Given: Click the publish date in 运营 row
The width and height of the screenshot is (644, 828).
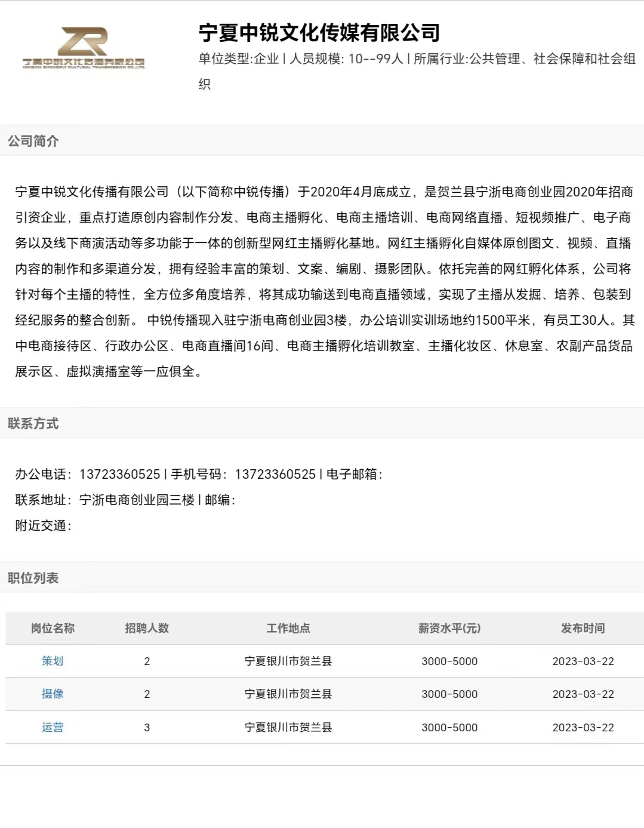Looking at the screenshot, I should [x=583, y=727].
